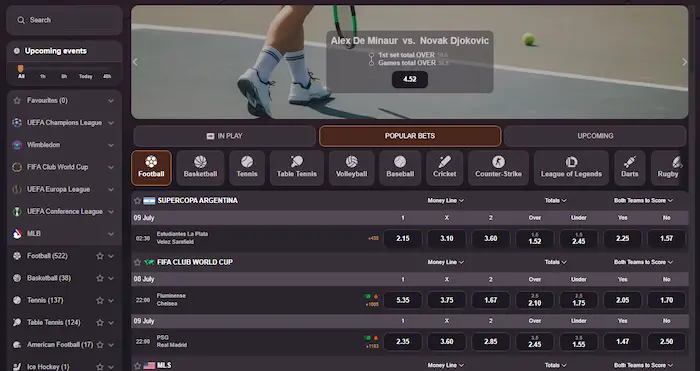Pick draw 3.75 for Fluminense vs Chelsea
The height and width of the screenshot is (371, 700).
446,300
